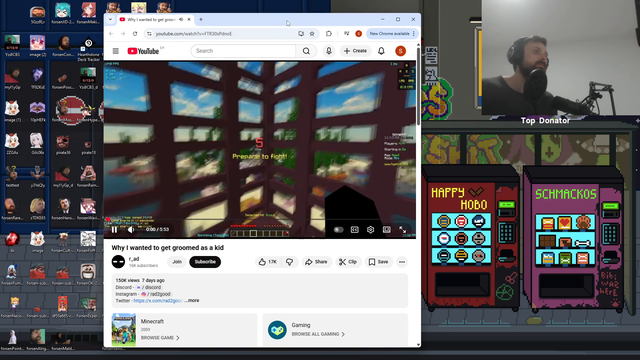Open the player settings gear
This screenshot has height=360, width=640.
tap(370, 230)
